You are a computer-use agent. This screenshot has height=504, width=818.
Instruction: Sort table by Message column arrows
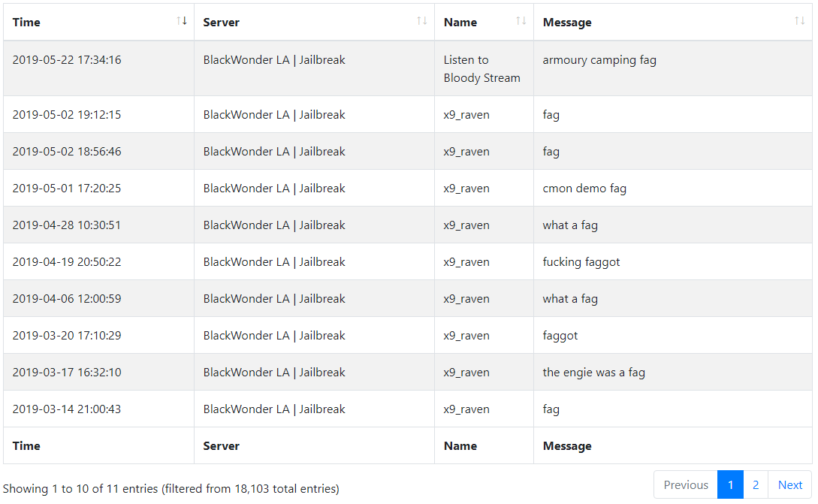[800, 21]
